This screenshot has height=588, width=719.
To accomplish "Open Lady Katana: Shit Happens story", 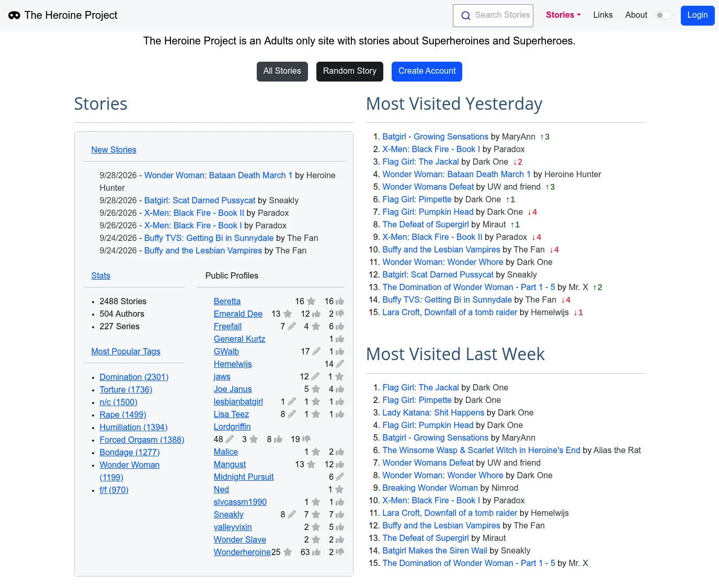I will pos(433,413).
